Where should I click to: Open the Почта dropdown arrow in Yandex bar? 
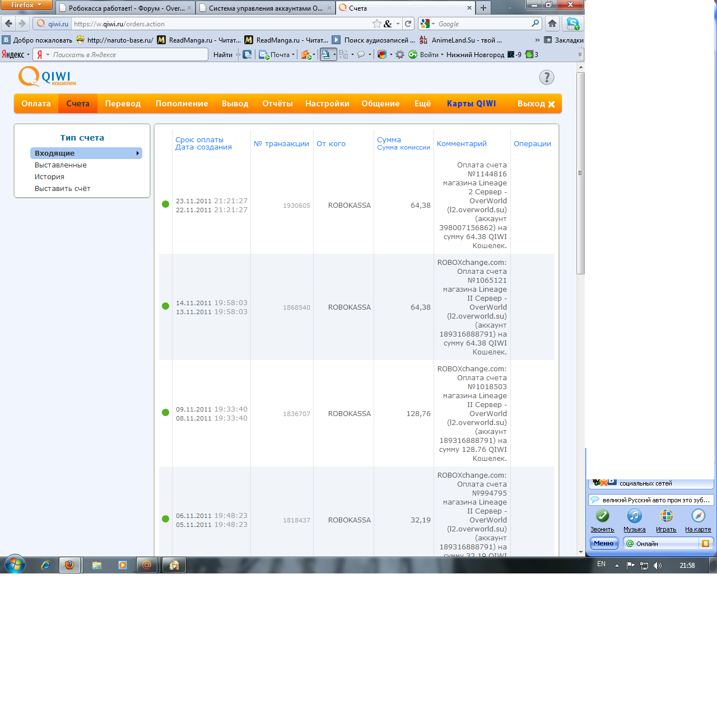(293, 54)
